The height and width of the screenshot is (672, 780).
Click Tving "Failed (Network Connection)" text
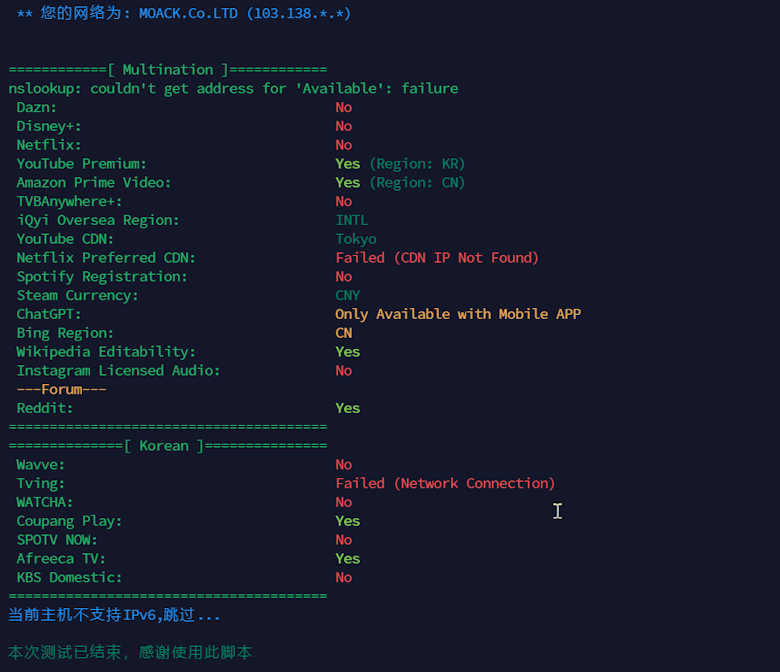point(445,483)
